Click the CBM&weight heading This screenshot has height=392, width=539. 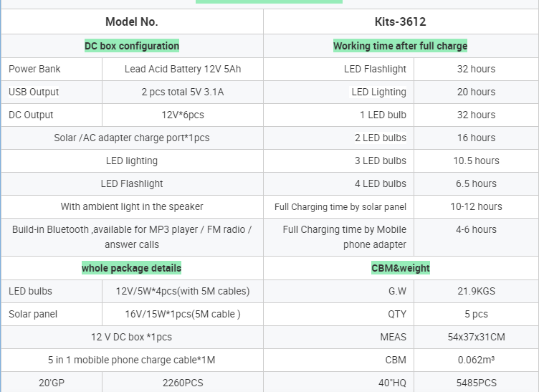[401, 268]
